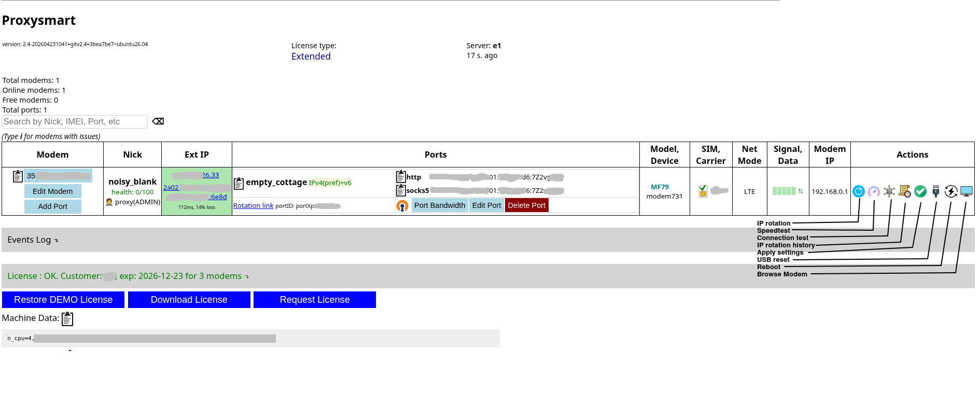
Task: Run the Speedtest action icon
Action: point(874,191)
